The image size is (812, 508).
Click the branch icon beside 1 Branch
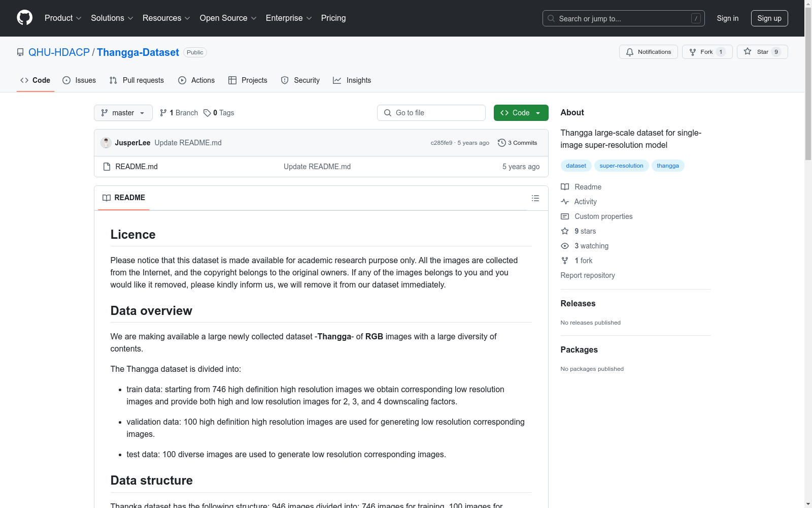[163, 113]
